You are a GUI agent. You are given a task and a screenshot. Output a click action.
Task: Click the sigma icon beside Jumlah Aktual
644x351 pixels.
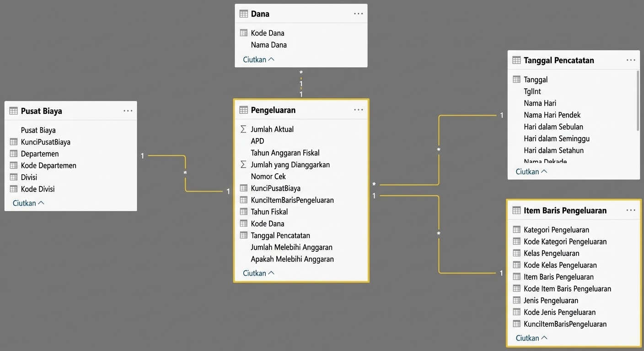pyautogui.click(x=243, y=129)
